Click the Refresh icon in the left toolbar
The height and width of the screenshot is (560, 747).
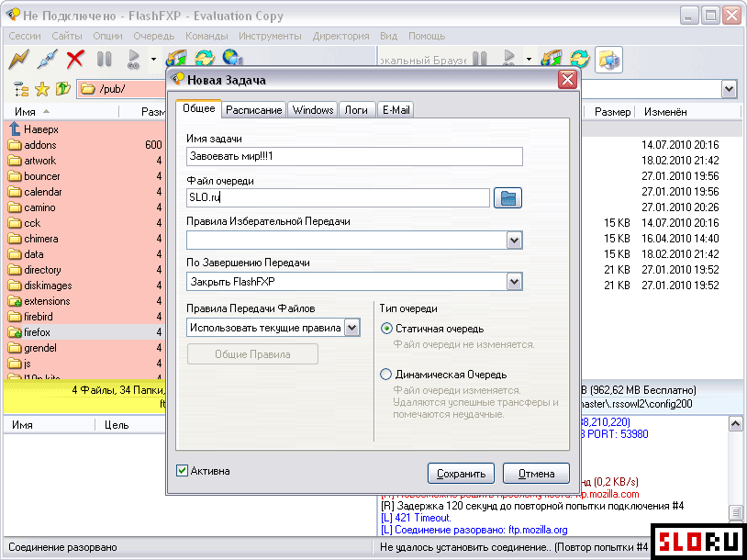coord(205,59)
